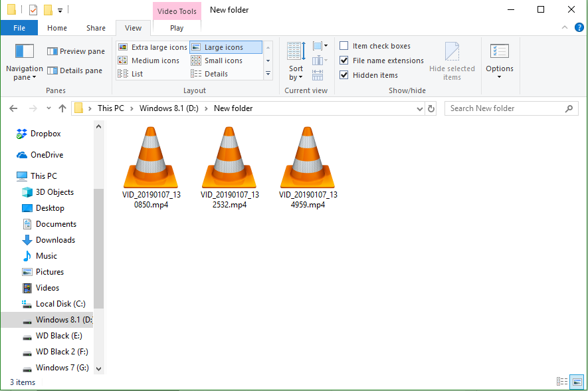The height and width of the screenshot is (391, 588).
Task: Switch to Extra large icons layout
Action: click(152, 47)
